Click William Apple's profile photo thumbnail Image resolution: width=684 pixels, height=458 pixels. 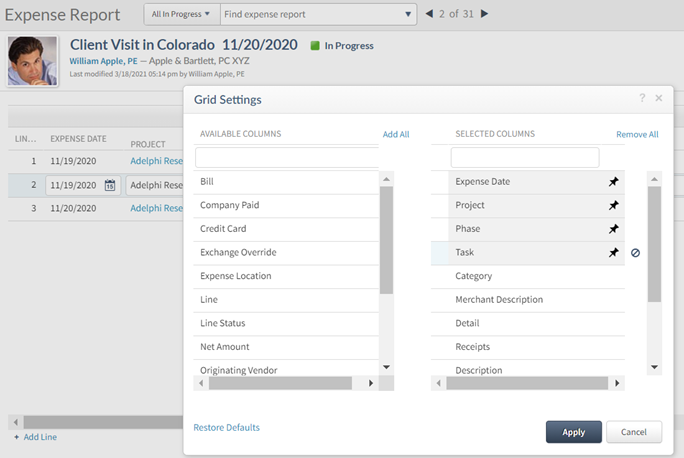point(32,62)
